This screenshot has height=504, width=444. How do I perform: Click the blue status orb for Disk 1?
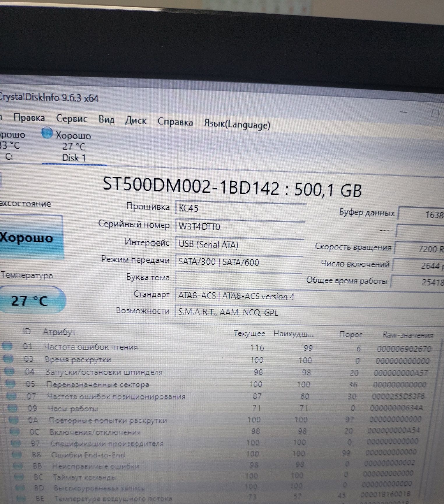tap(47, 133)
